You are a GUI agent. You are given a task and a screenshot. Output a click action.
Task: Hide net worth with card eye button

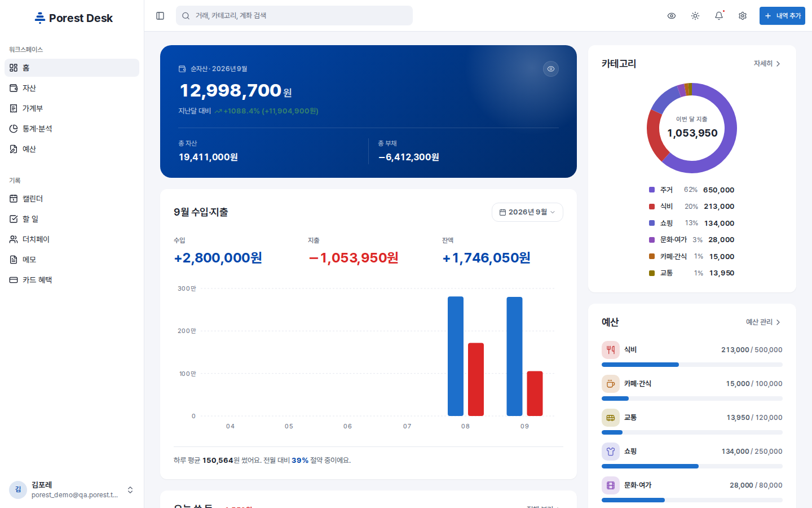(551, 69)
